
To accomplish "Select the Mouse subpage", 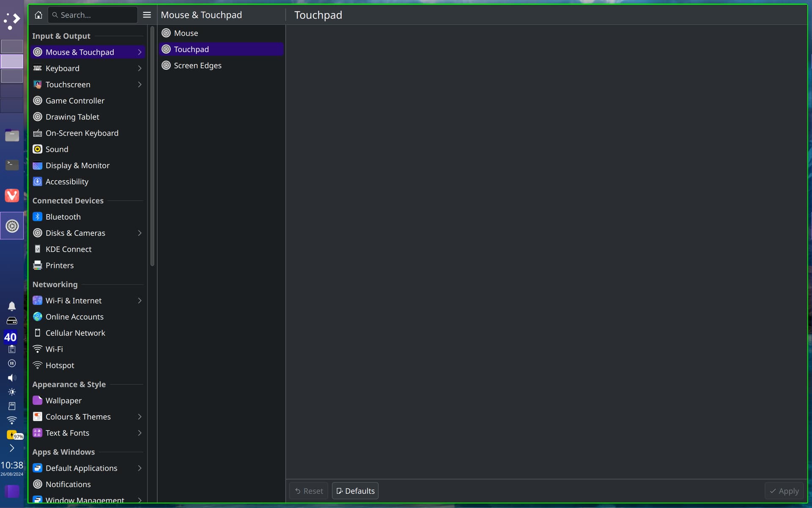I will (221, 33).
